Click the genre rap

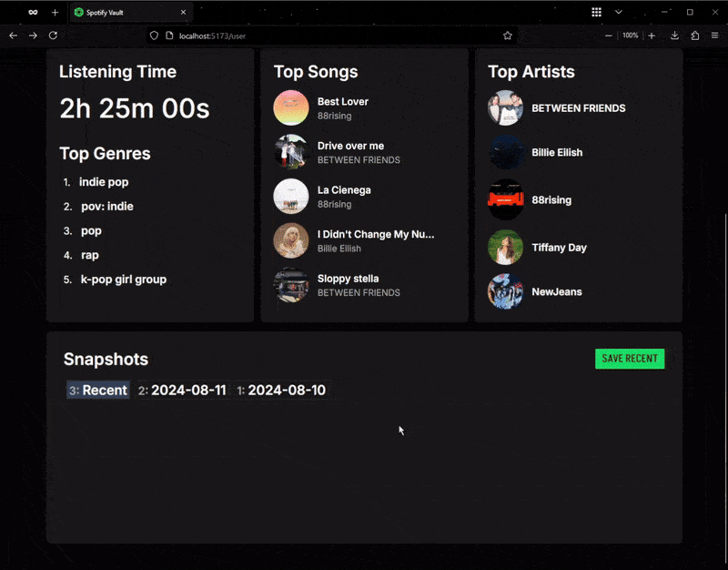click(x=90, y=255)
